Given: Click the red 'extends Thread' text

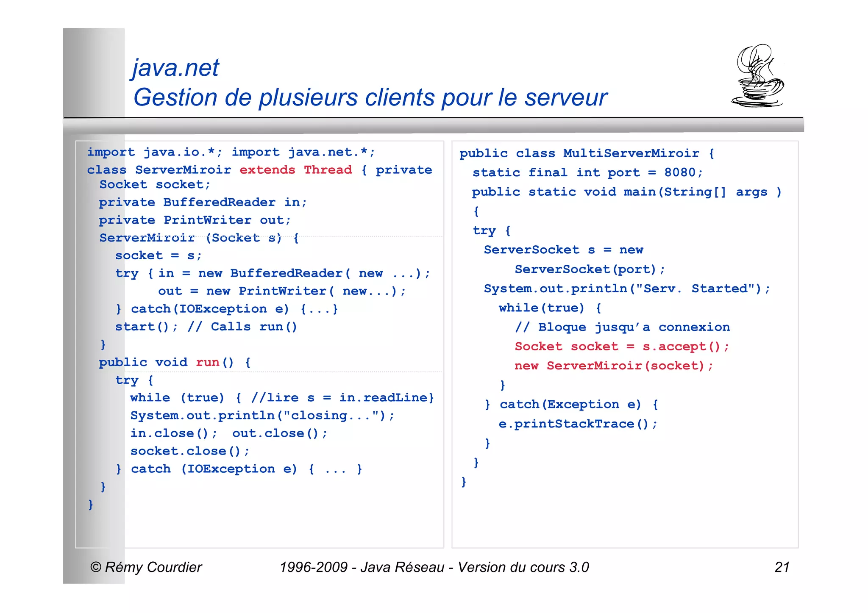Looking at the screenshot, I should pos(296,169).
